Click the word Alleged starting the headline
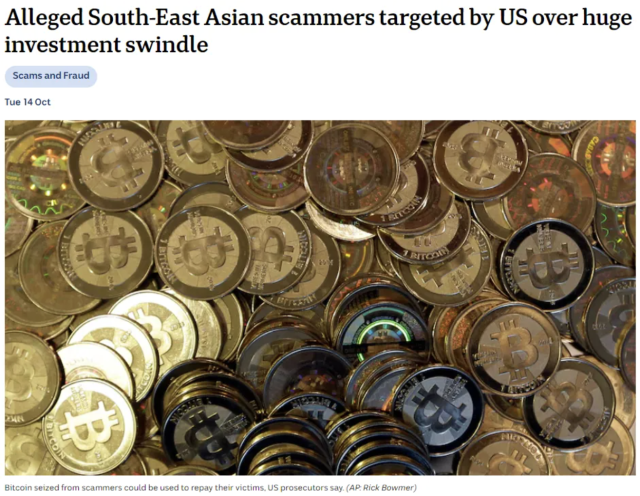 (x=43, y=18)
